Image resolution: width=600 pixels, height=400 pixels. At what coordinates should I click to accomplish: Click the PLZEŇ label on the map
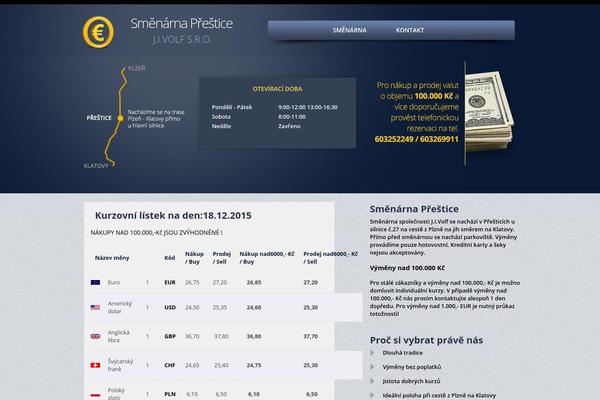[x=137, y=68]
